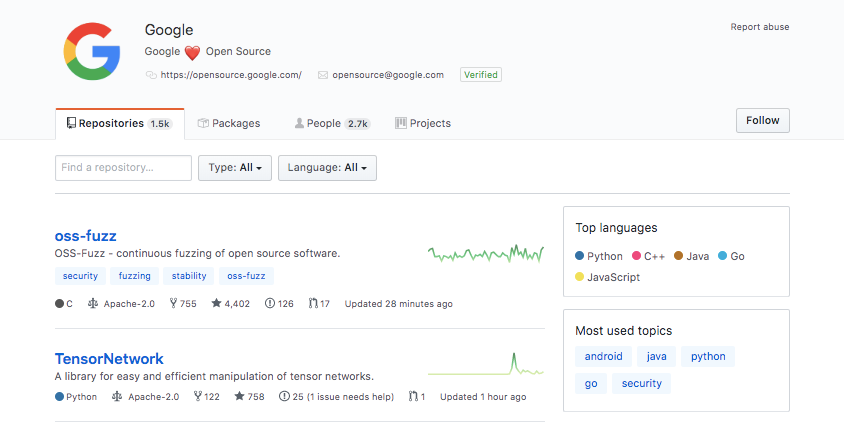Screen dimensions: 844x422
Task: Click the Report abuse link
Action: (759, 27)
